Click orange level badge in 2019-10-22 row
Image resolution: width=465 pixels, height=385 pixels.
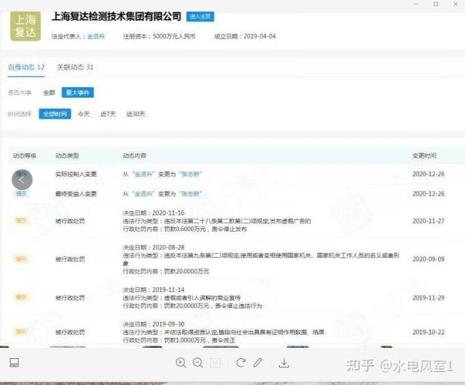click(x=21, y=331)
